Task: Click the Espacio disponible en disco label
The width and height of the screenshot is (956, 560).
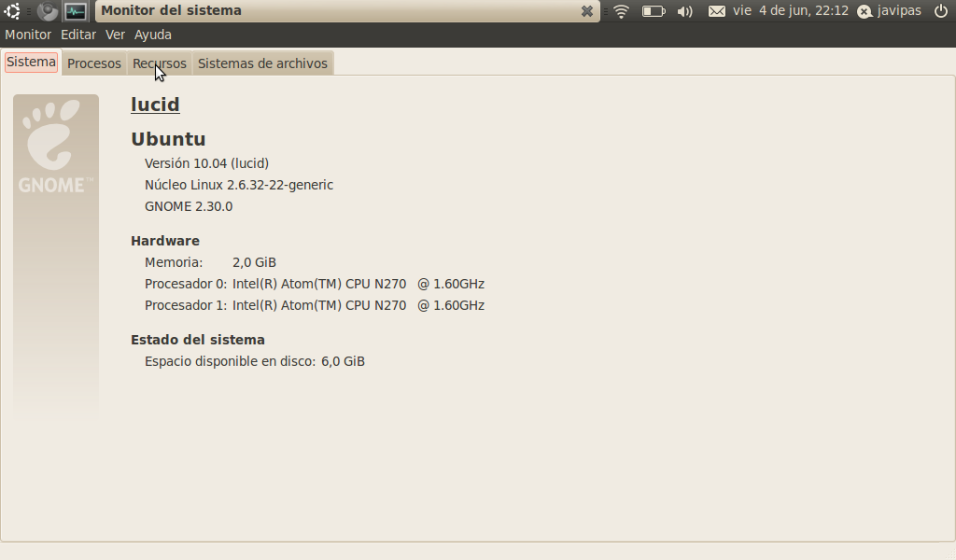Action: tap(231, 361)
